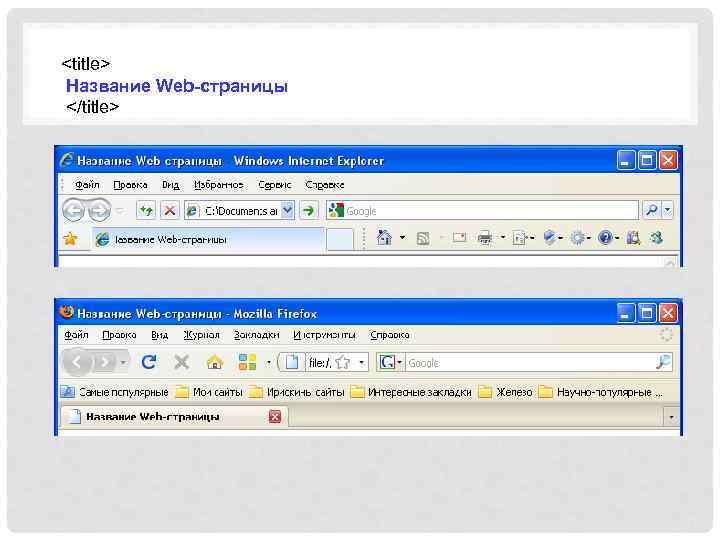This screenshot has height=540, width=720.
Task: Open Избранное menu in Internet Explorer
Action: (x=219, y=185)
